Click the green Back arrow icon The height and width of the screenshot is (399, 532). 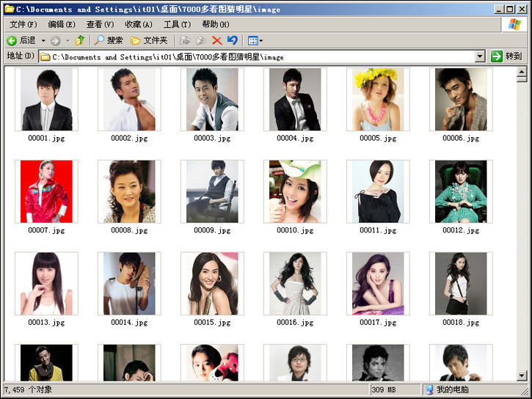click(12, 41)
